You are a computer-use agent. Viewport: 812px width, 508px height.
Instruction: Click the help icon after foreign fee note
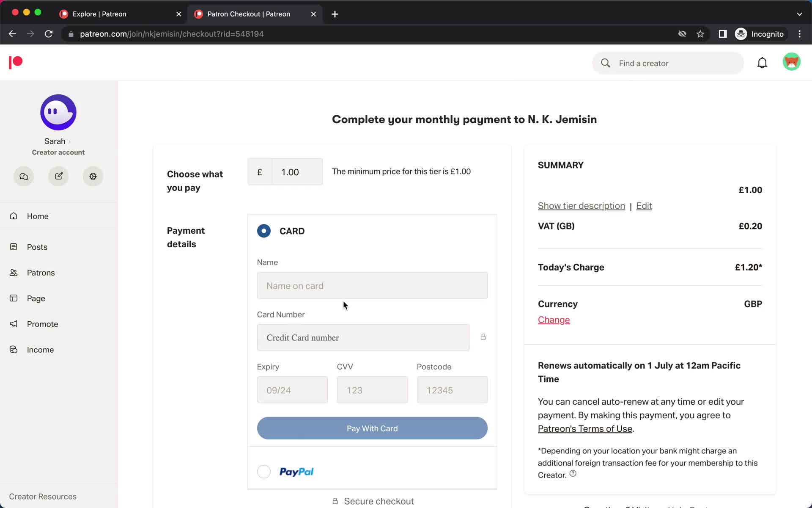pyautogui.click(x=573, y=473)
